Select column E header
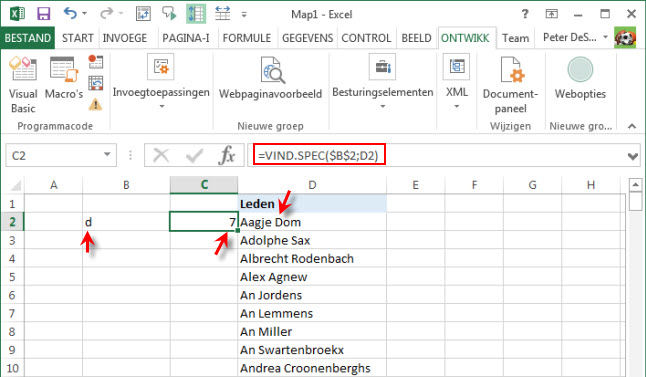This screenshot has width=646, height=377. tap(415, 185)
